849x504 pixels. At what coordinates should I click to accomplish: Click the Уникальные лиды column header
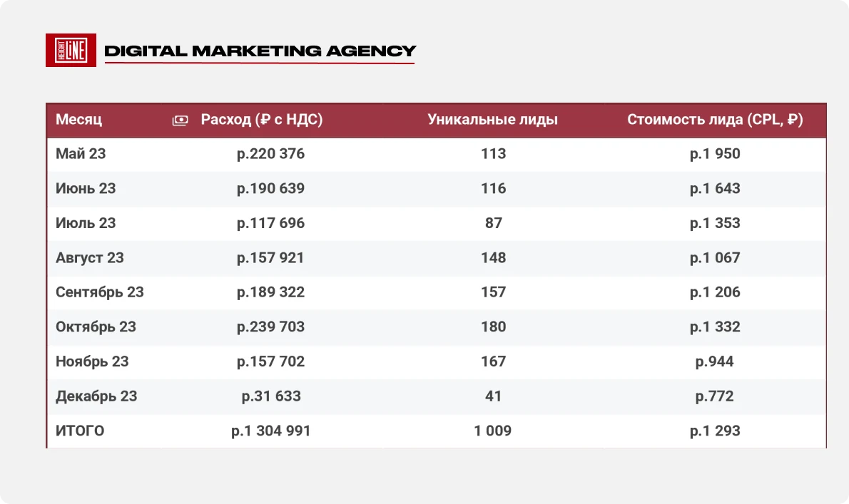[x=493, y=120]
